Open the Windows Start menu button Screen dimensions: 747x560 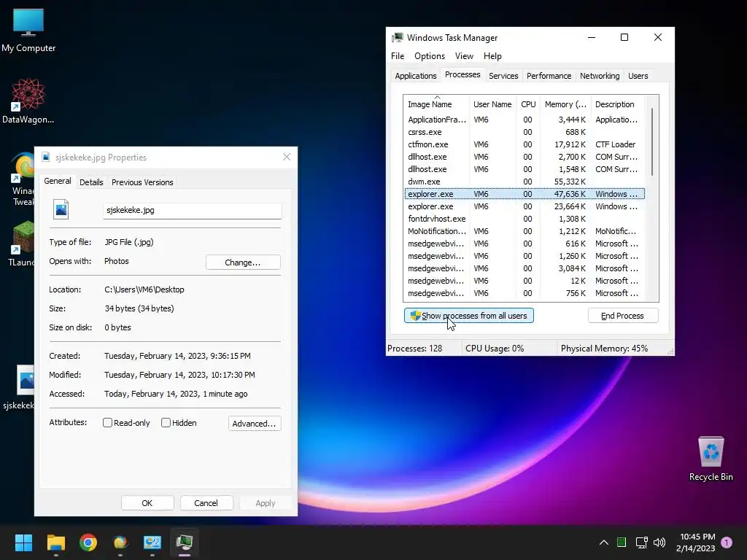(23, 542)
